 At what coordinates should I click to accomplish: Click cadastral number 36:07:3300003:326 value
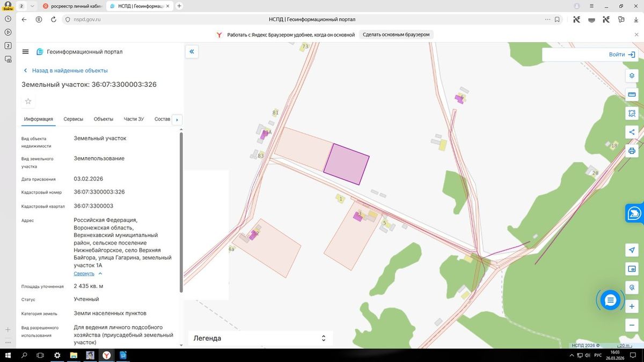(x=99, y=192)
